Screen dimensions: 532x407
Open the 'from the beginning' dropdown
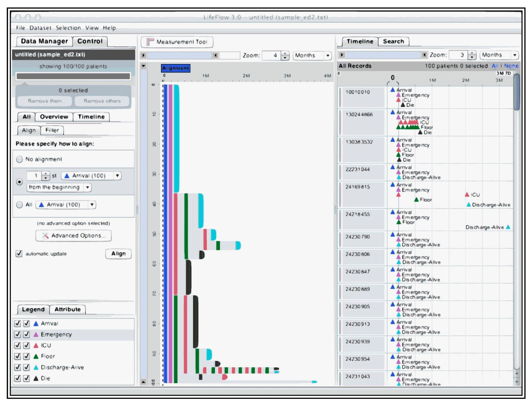[87, 187]
